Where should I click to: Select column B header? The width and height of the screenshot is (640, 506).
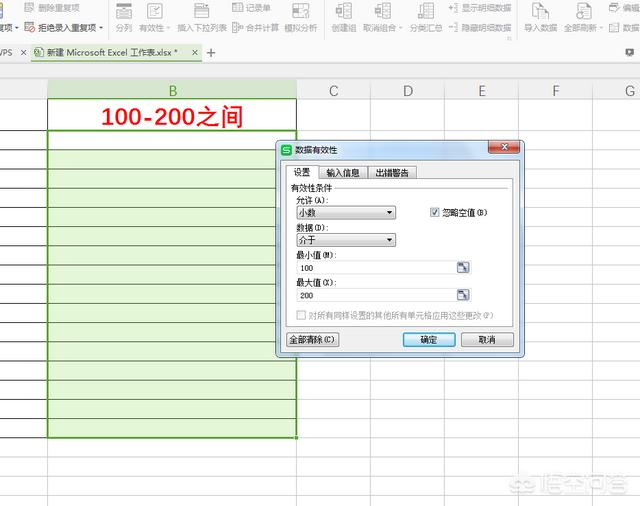pyautogui.click(x=172, y=89)
